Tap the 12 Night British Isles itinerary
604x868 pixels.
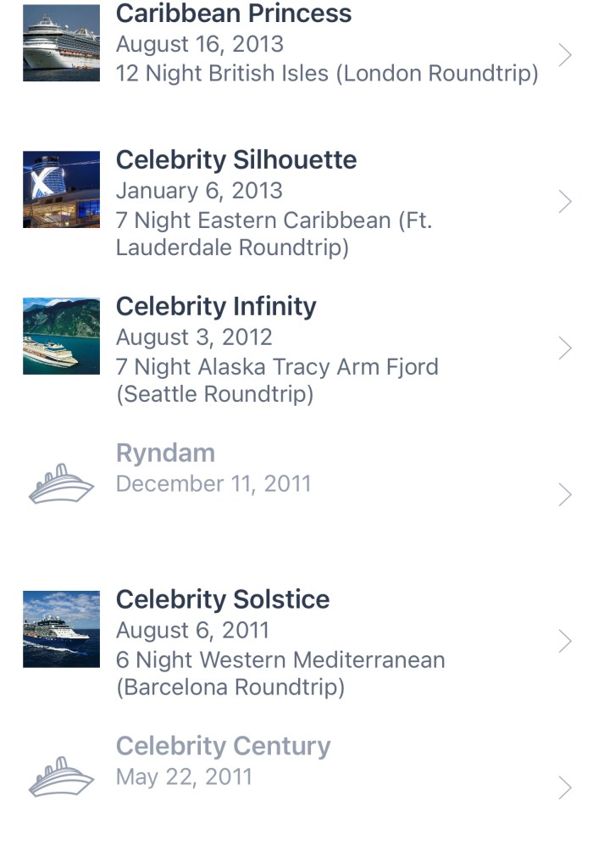[x=327, y=74]
